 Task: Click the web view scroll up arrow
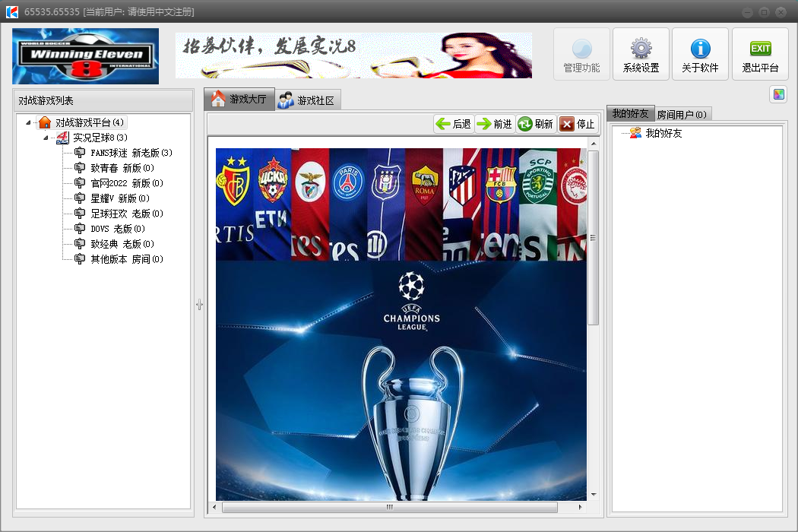click(x=594, y=144)
